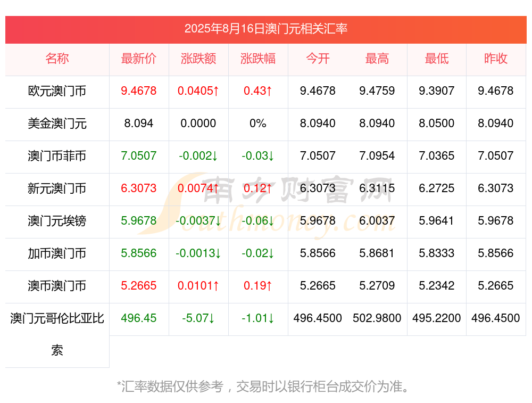This screenshot has height=403, width=532.
Task: Click the change amount 0.0405↑
Action: coord(198,91)
